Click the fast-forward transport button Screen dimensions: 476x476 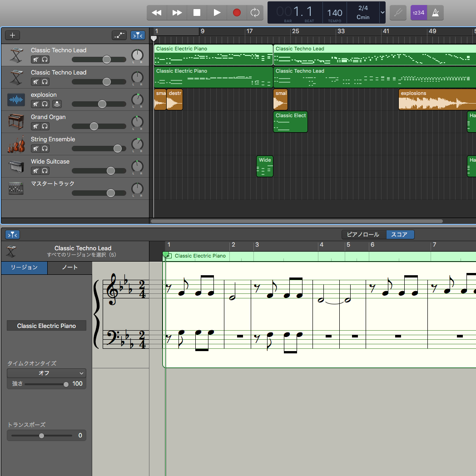click(x=177, y=12)
